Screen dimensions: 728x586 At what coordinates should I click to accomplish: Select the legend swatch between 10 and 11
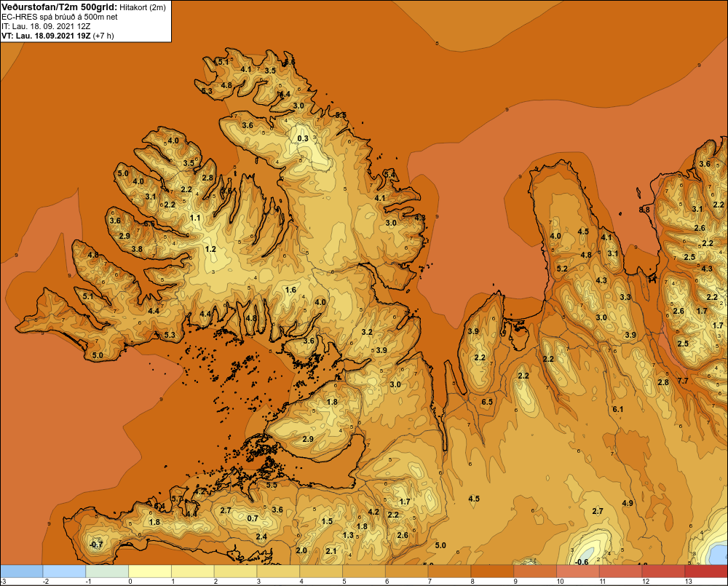pyautogui.click(x=578, y=571)
